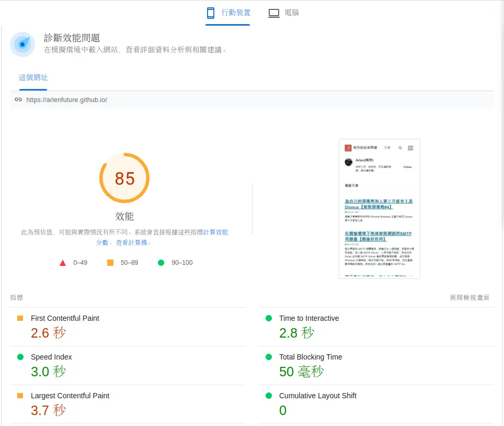Click the orange square beside First Contentful Paint

click(21, 318)
